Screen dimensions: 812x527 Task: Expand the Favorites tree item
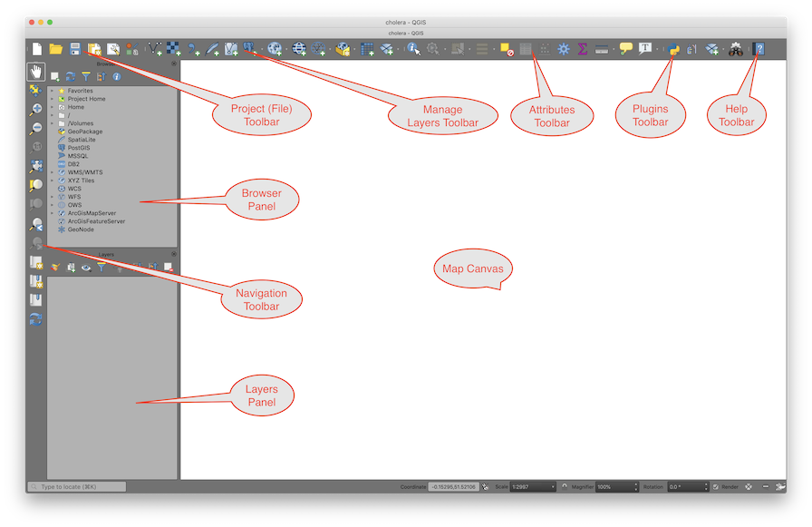coord(52,91)
